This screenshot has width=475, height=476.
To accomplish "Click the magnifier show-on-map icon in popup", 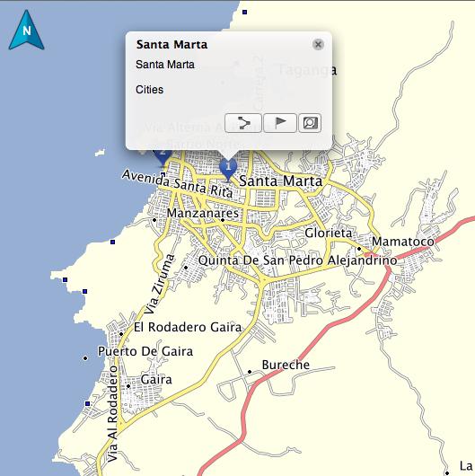I will (x=310, y=123).
